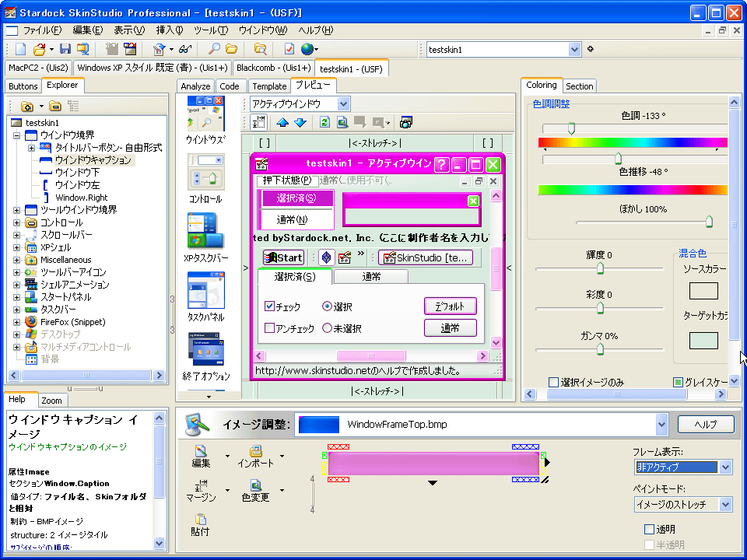
Task: Expand the ツールバーアイコン tree node
Action: (16, 272)
